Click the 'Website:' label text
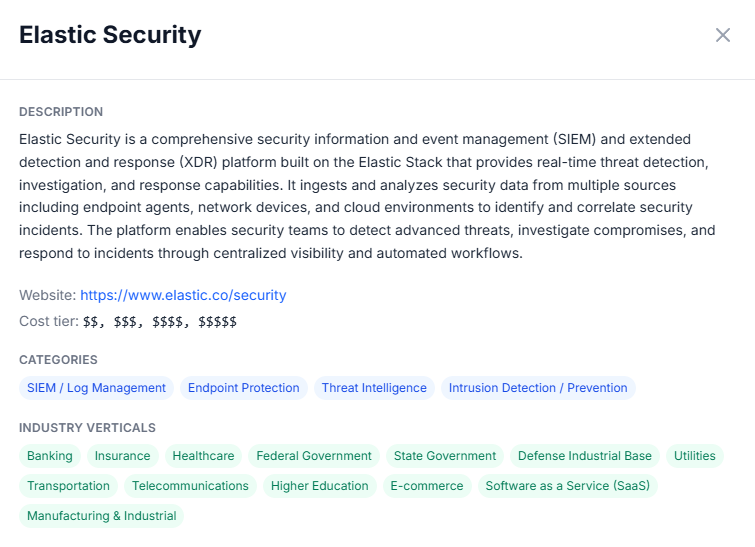Viewport: 755px width, 547px height. (x=48, y=295)
